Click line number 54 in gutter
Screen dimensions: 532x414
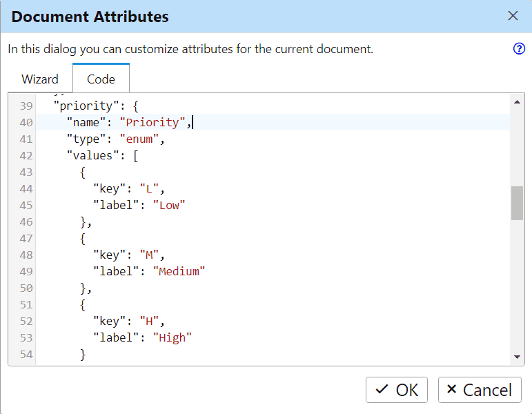pyautogui.click(x=26, y=354)
